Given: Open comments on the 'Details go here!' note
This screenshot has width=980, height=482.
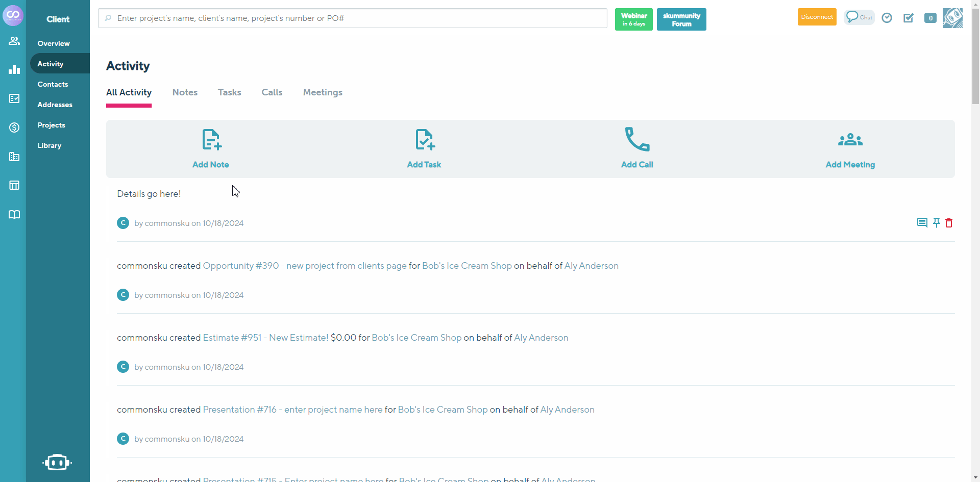Looking at the screenshot, I should pyautogui.click(x=922, y=223).
